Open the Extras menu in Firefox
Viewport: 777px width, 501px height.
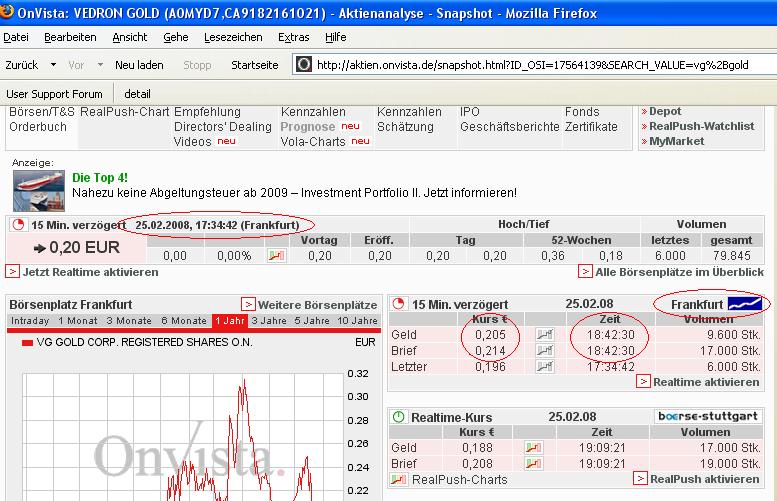(x=293, y=37)
